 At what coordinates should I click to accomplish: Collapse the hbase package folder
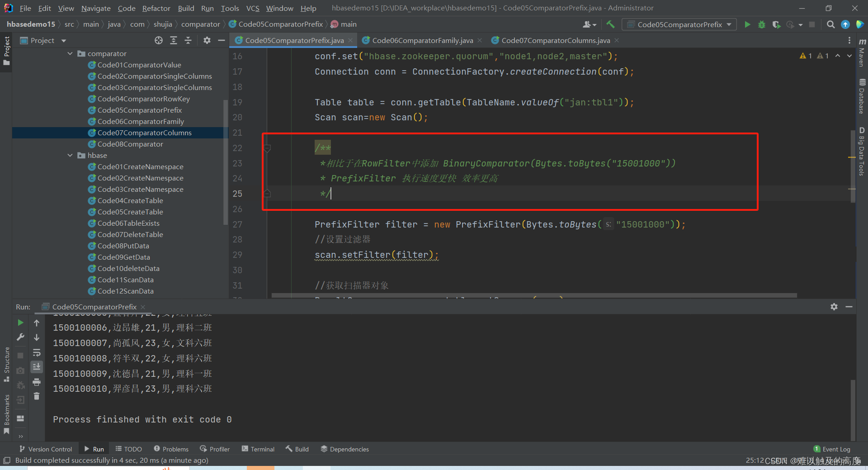click(70, 155)
